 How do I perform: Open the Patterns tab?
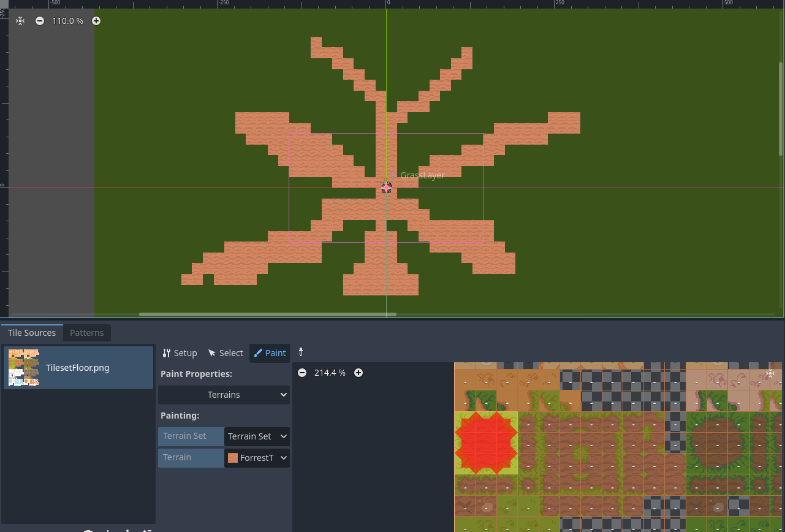pyautogui.click(x=86, y=333)
